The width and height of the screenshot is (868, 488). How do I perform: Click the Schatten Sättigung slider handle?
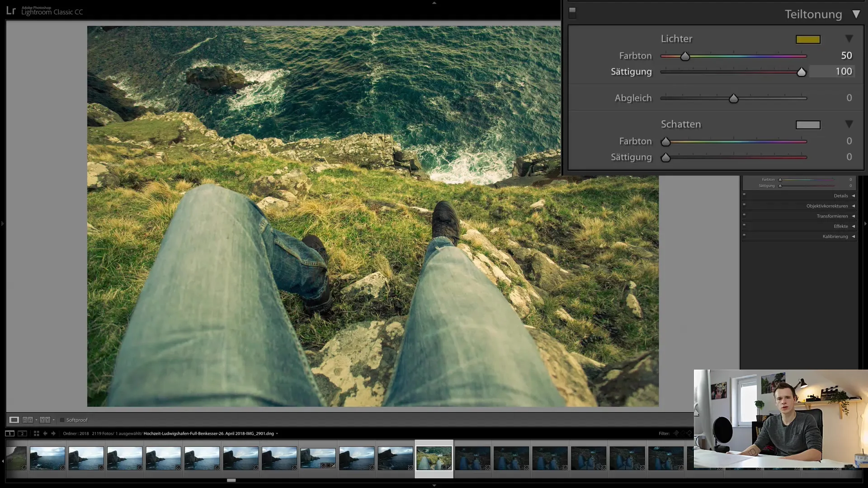point(665,158)
